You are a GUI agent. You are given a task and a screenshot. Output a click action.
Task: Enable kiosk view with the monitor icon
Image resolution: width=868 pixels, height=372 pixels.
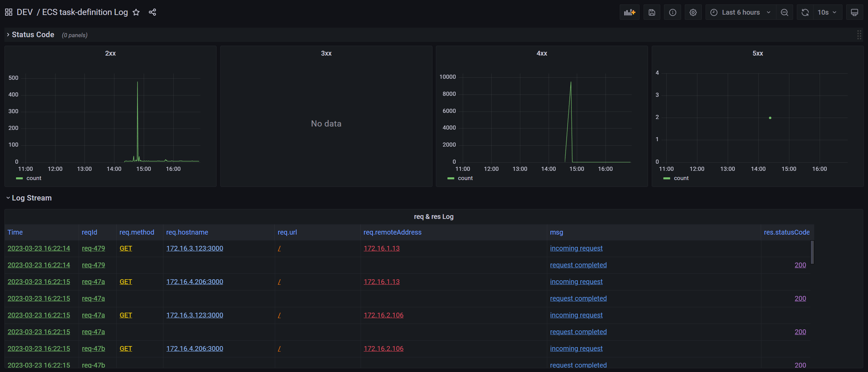pos(855,12)
